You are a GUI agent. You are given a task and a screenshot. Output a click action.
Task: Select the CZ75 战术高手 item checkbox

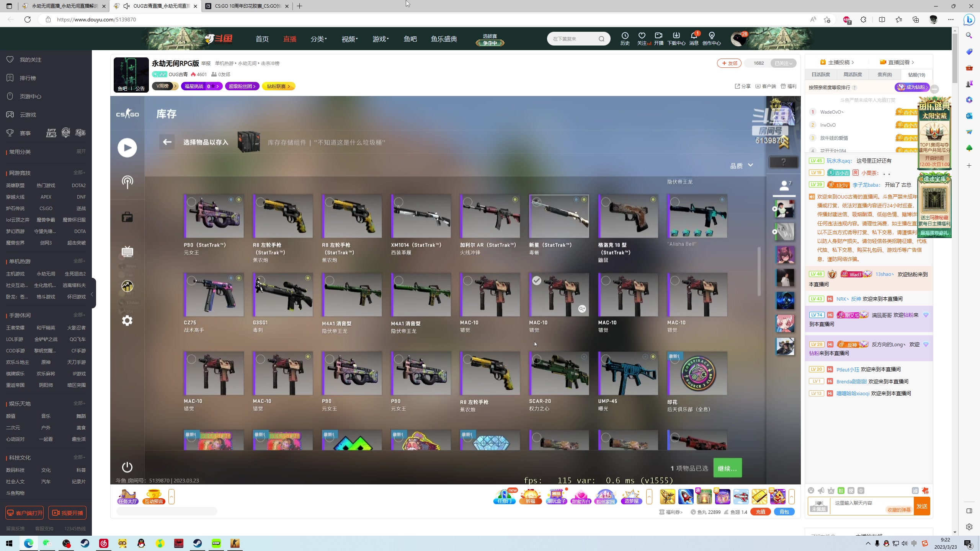pos(191,280)
